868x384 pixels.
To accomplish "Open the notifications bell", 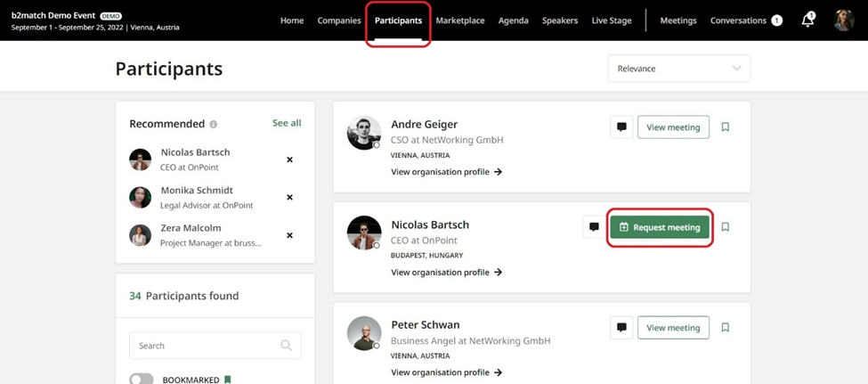I will click(x=807, y=20).
